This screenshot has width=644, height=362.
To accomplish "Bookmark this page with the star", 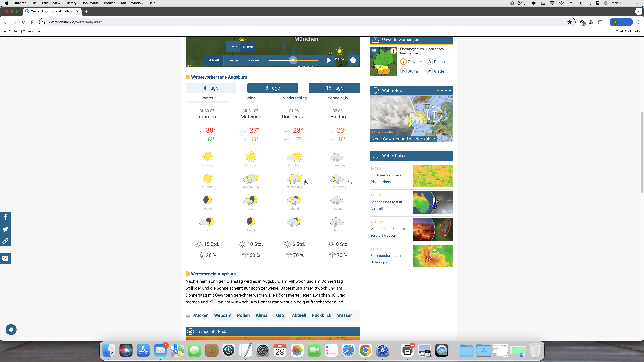I will tap(570, 22).
